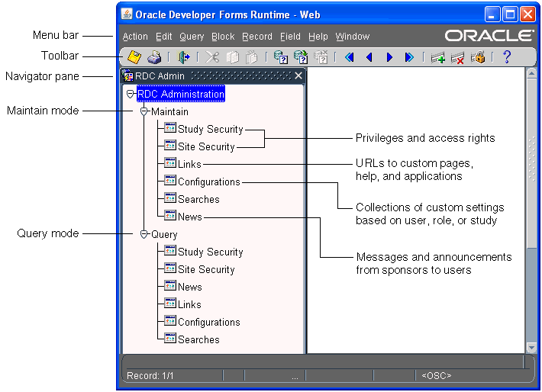Image resolution: width=542 pixels, height=392 pixels.
Task: Collapse the Query tree node
Action: (144, 234)
